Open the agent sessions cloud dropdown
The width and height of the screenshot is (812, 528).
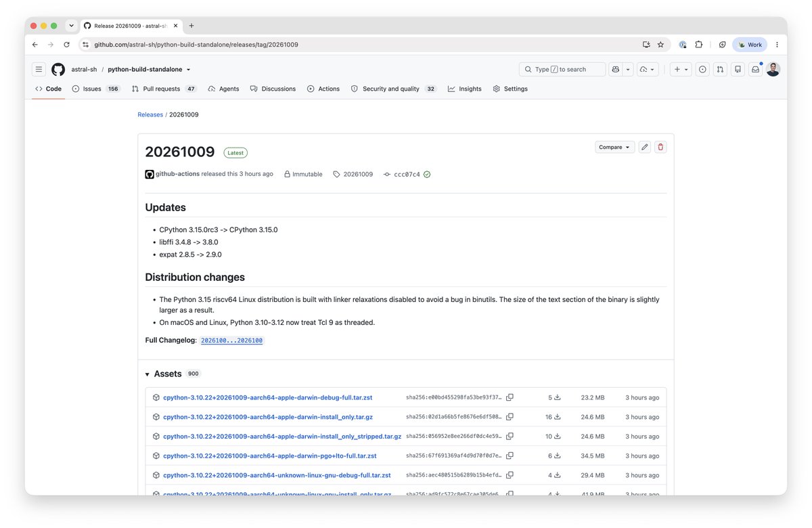click(x=648, y=69)
